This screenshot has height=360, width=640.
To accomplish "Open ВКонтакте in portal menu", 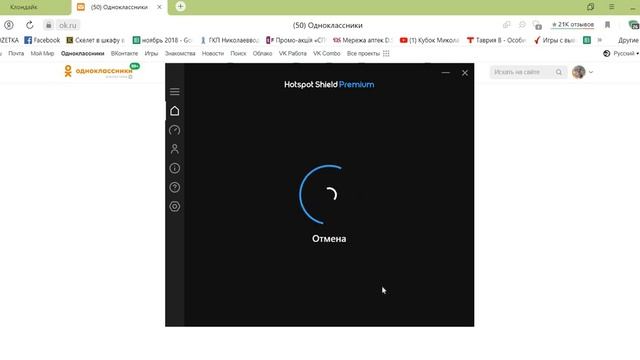I will click(124, 53).
